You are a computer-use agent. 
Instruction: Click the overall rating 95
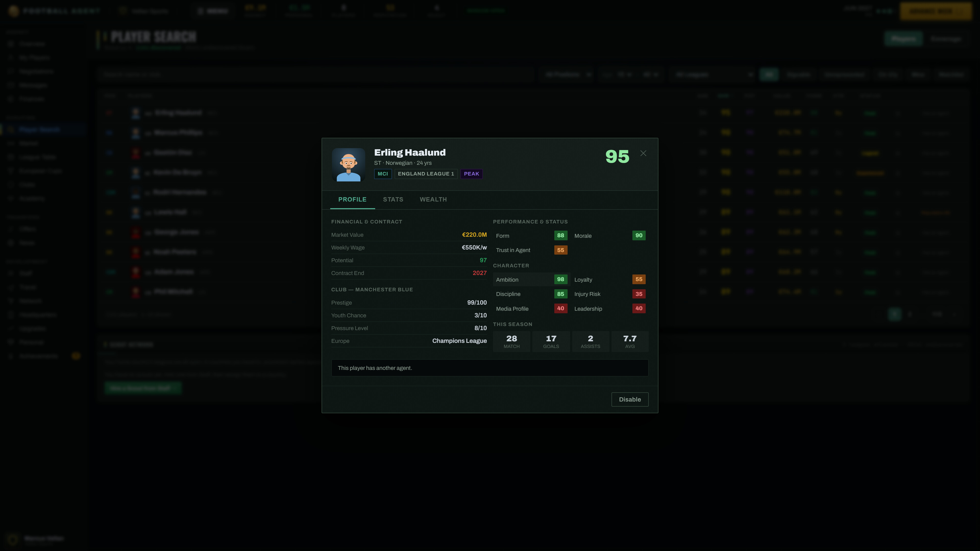point(617,156)
